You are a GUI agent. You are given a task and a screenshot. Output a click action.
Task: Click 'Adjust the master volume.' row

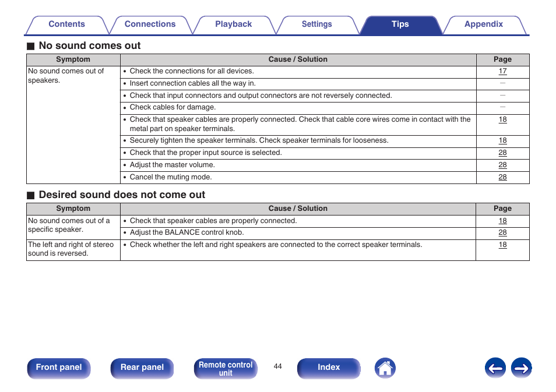pyautogui.click(x=298, y=165)
